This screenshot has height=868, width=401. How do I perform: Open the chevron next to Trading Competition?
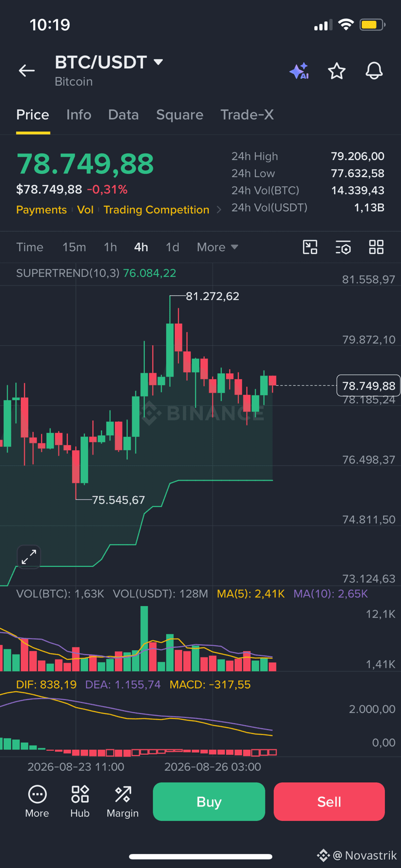coord(219,210)
